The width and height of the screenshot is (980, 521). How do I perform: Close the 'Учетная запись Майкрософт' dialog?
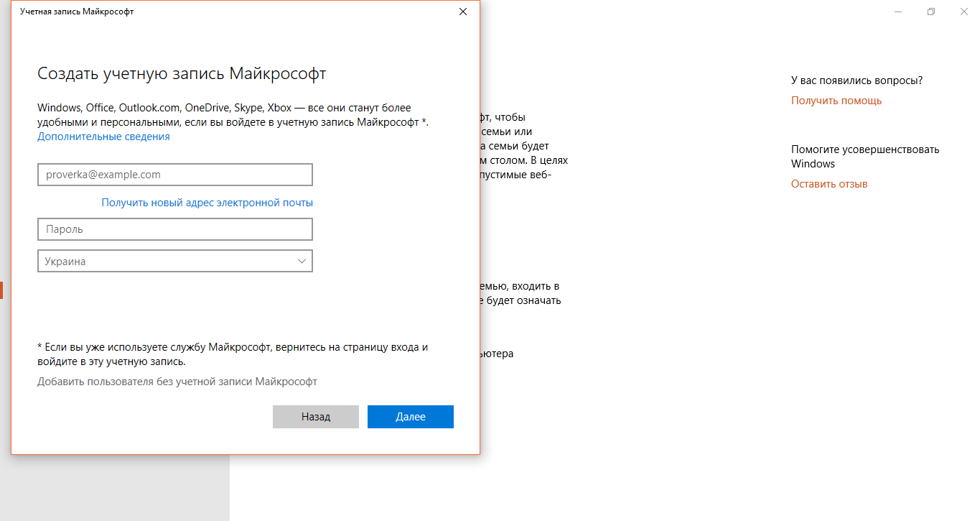coord(463,11)
